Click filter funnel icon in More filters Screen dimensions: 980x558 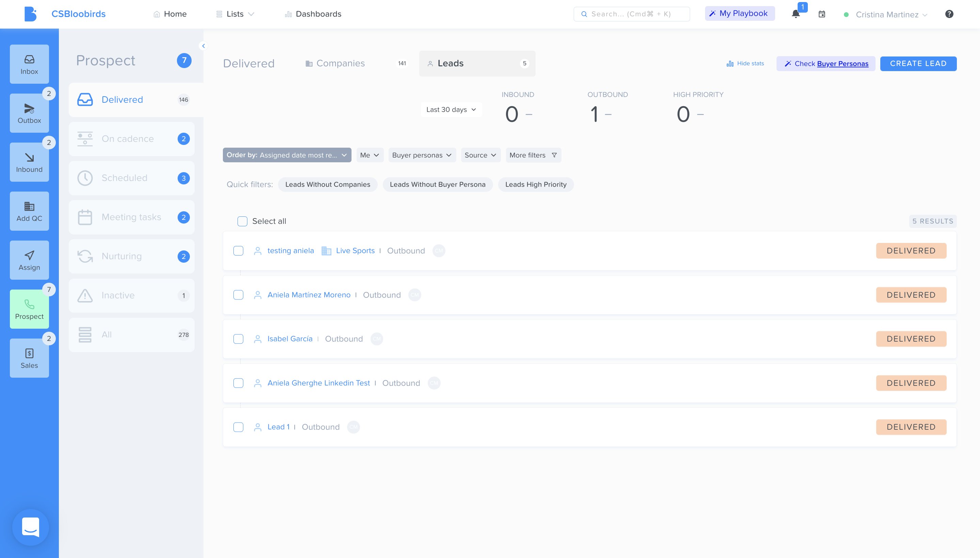554,155
